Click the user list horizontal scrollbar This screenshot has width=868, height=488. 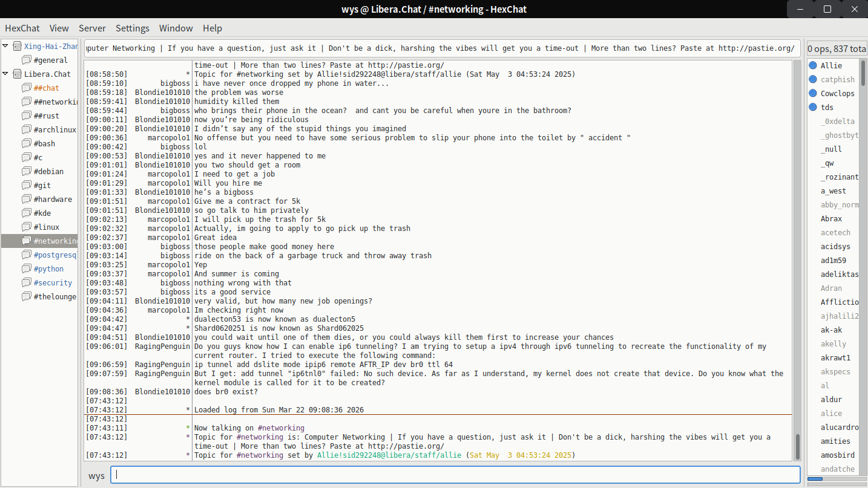836,479
